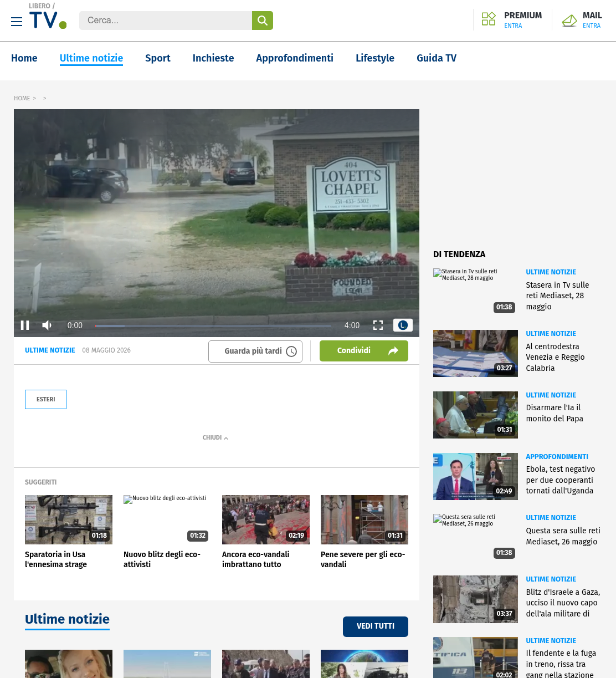The image size is (616, 678).
Task: Open Mail via the envelope icon
Action: tap(569, 21)
